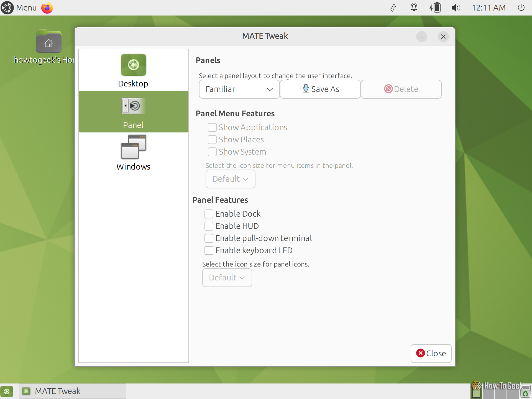Click the Delete layout button

[x=401, y=89]
